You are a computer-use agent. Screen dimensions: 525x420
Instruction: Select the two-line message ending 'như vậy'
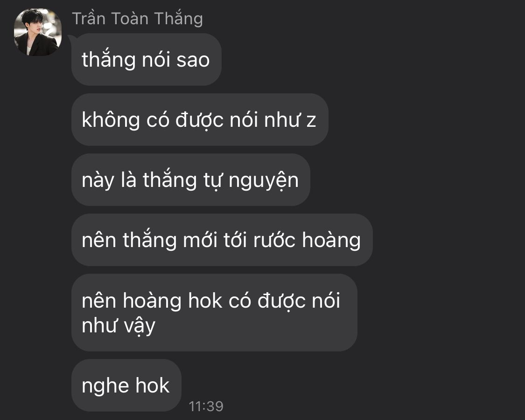tap(214, 313)
